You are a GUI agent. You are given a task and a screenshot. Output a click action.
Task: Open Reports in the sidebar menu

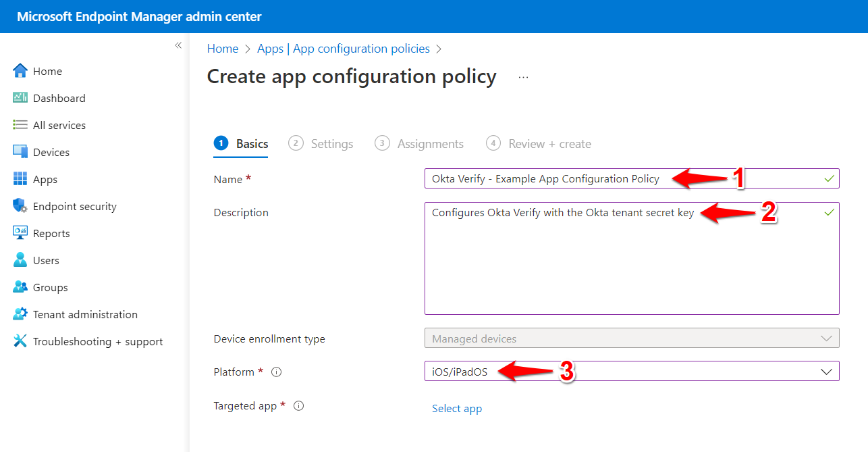pyautogui.click(x=51, y=233)
